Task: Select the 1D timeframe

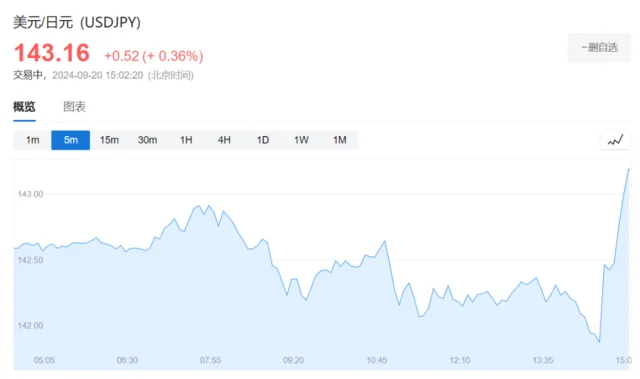Action: (x=263, y=140)
